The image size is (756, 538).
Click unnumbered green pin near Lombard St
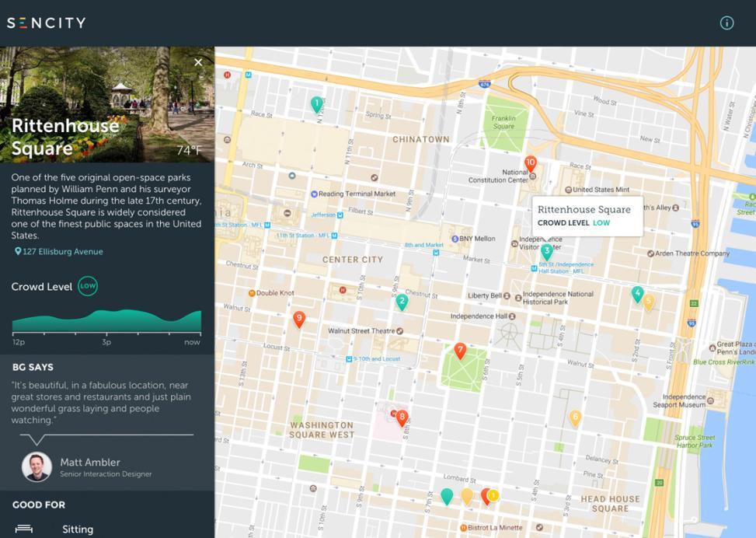click(x=447, y=496)
